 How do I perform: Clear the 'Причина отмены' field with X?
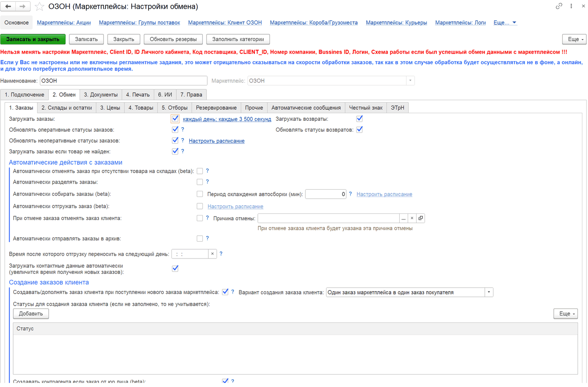(x=412, y=218)
